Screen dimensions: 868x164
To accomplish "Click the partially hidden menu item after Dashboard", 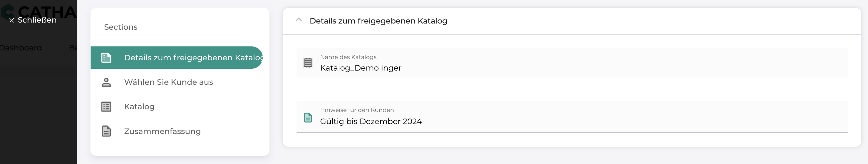I will [x=73, y=48].
